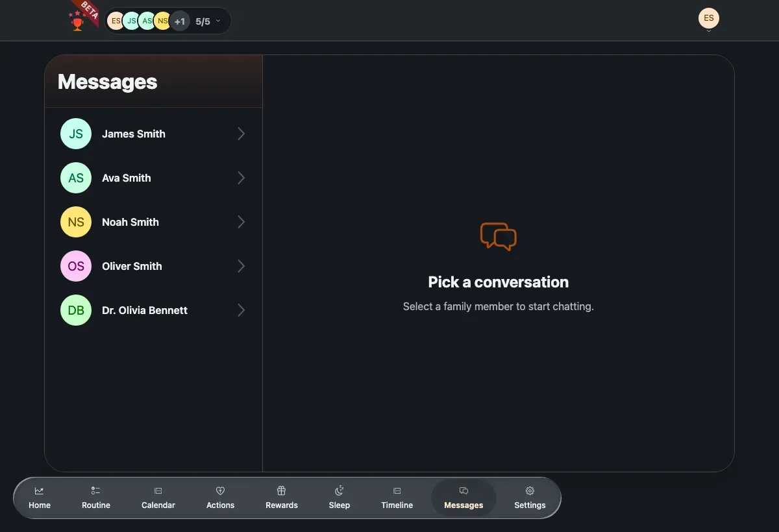Click the Messages chat bubble nav icon
Screen dimensions: 779x532
tap(464, 490)
